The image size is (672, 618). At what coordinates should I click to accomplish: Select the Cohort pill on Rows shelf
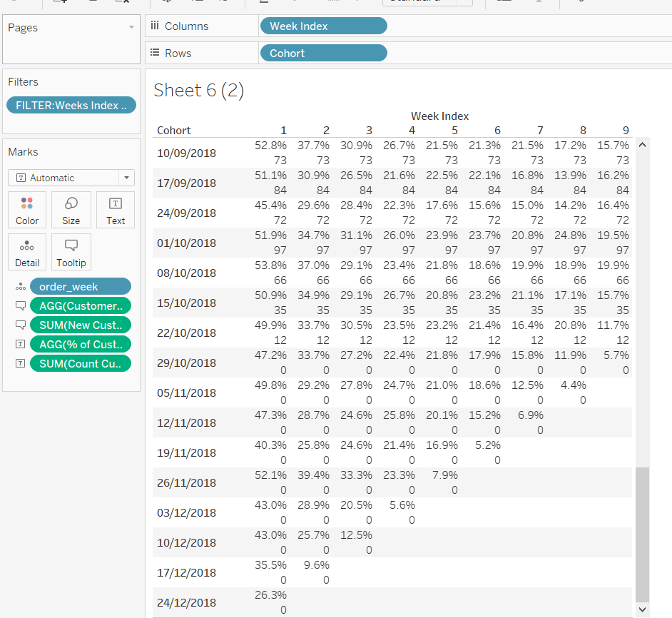click(x=323, y=53)
